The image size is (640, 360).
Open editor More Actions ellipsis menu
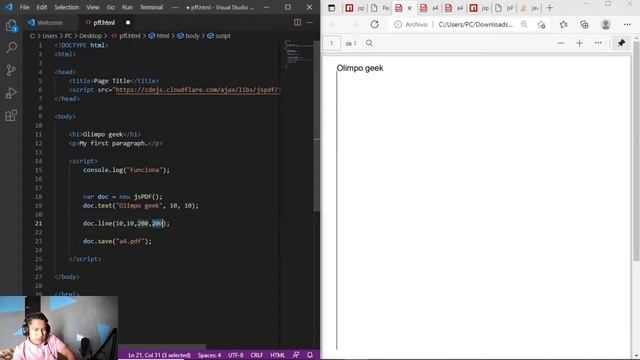point(309,22)
